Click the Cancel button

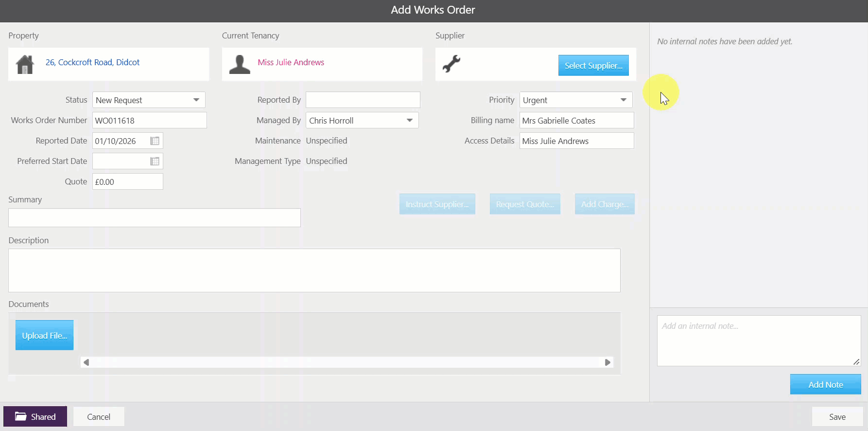point(99,417)
